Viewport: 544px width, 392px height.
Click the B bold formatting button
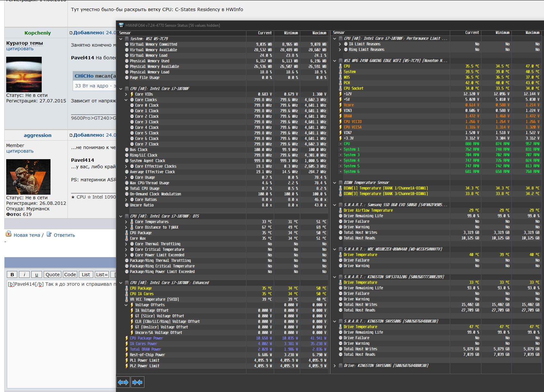[x=12, y=275]
